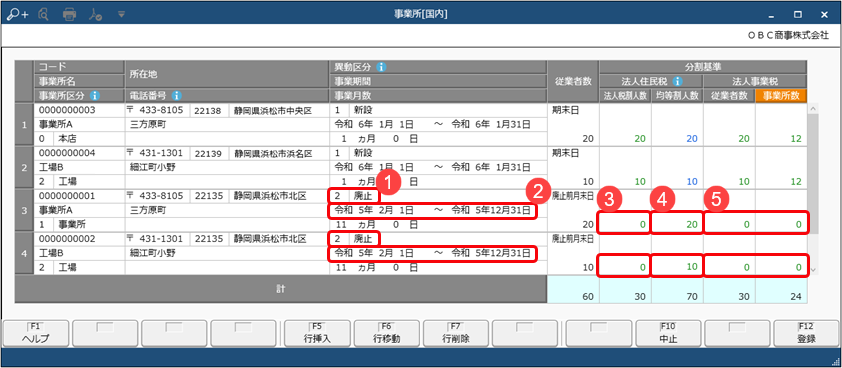Click the 静岡県浜松市中央区 address cell

point(279,110)
